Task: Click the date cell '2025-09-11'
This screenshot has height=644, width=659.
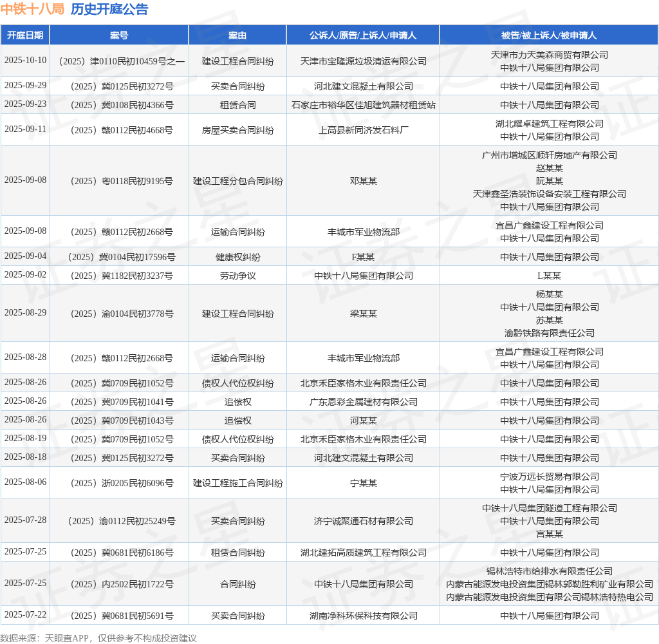Action: pyautogui.click(x=25, y=129)
